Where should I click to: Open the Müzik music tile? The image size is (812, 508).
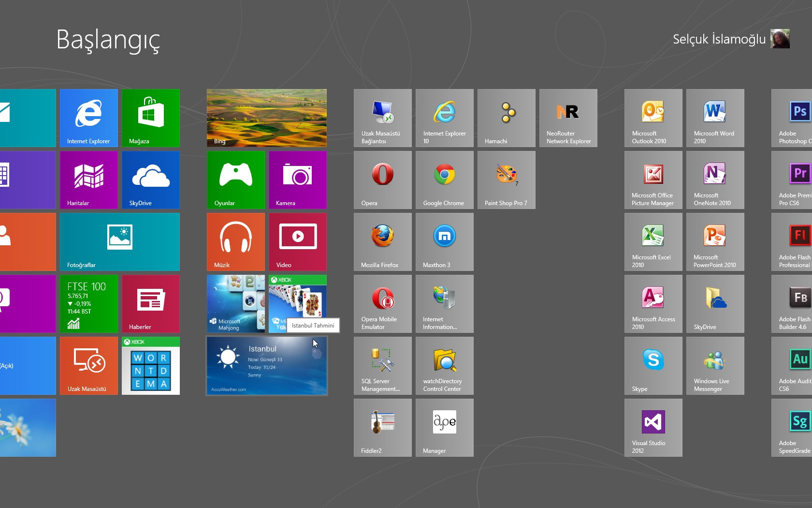pos(236,242)
